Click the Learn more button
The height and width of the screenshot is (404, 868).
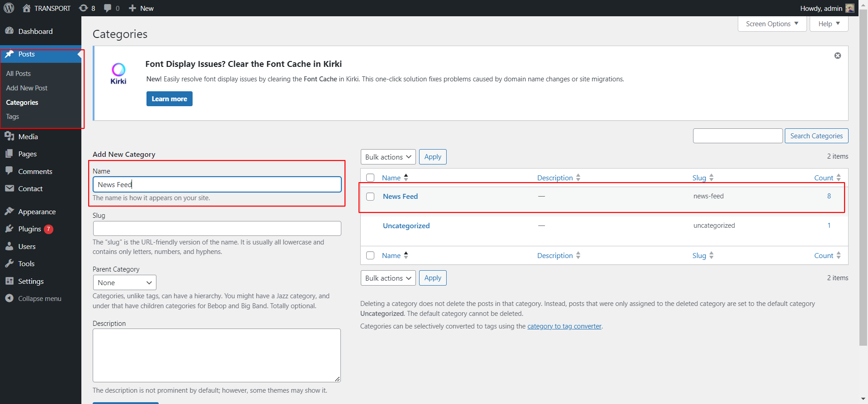(x=169, y=99)
